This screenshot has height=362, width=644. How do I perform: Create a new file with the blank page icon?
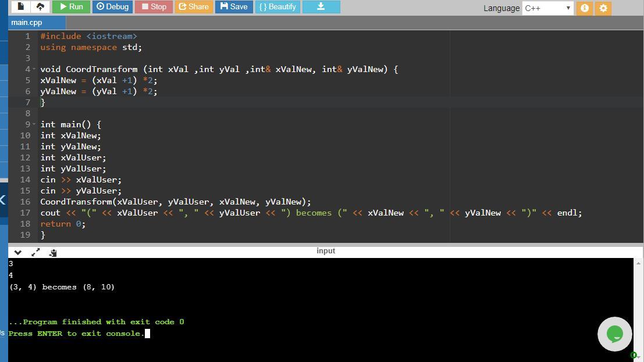point(21,7)
